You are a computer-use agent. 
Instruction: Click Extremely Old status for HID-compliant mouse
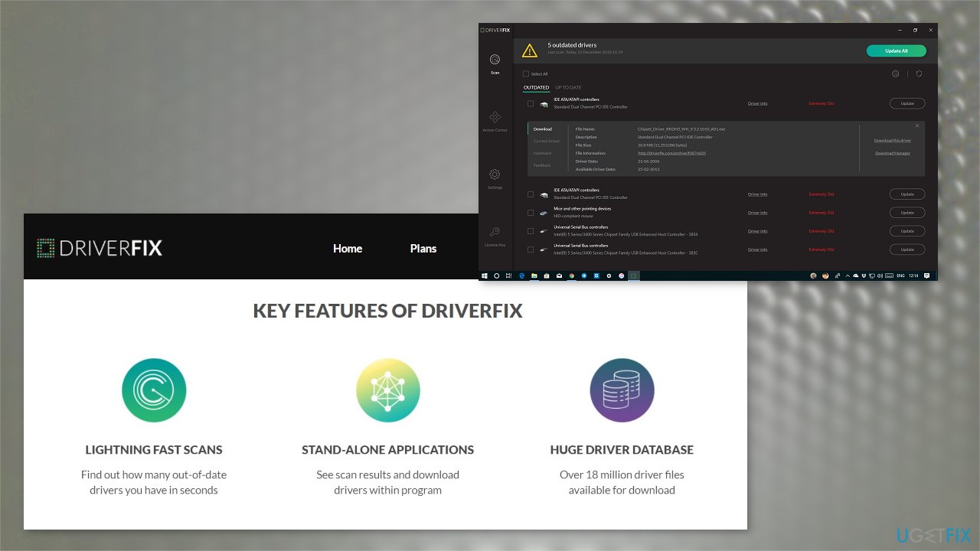822,213
